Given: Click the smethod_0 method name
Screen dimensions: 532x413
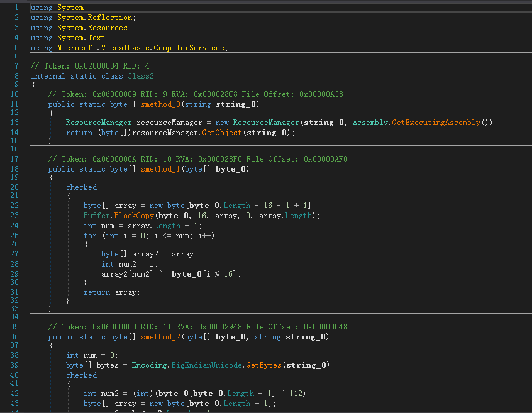Looking at the screenshot, I should pyautogui.click(x=160, y=104).
